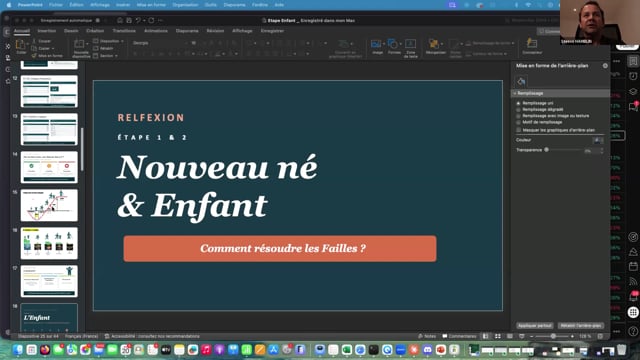The width and height of the screenshot is (640, 360).
Task: Click the zoom slider handle
Action: coord(553,336)
